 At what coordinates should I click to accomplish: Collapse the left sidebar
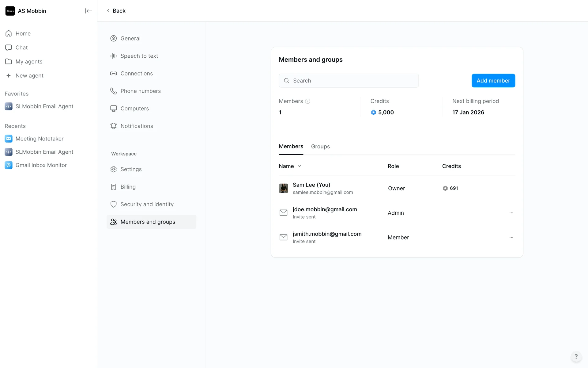tap(88, 11)
